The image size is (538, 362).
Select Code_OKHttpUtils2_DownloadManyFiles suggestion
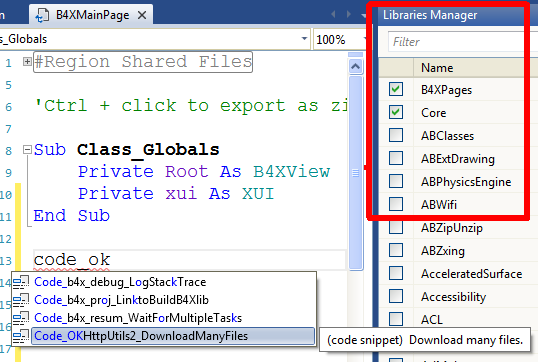click(173, 336)
